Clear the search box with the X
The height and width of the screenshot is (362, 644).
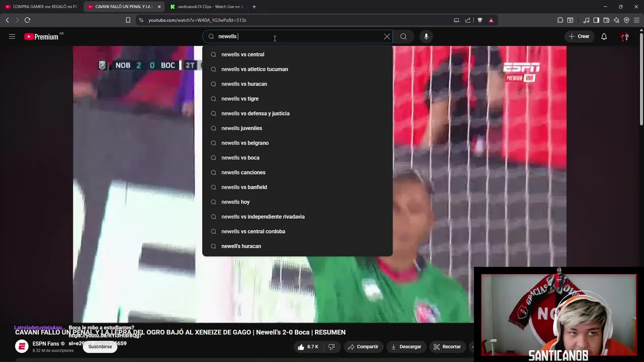tap(387, 36)
